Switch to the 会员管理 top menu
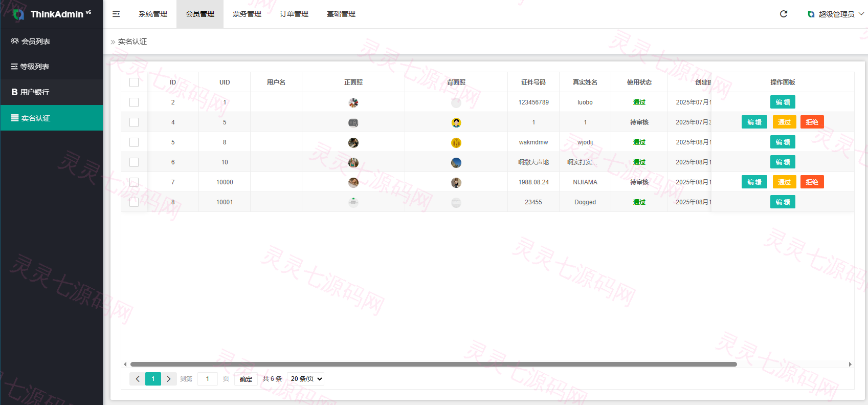Screen dimensions: 868x405 (x=200, y=14)
